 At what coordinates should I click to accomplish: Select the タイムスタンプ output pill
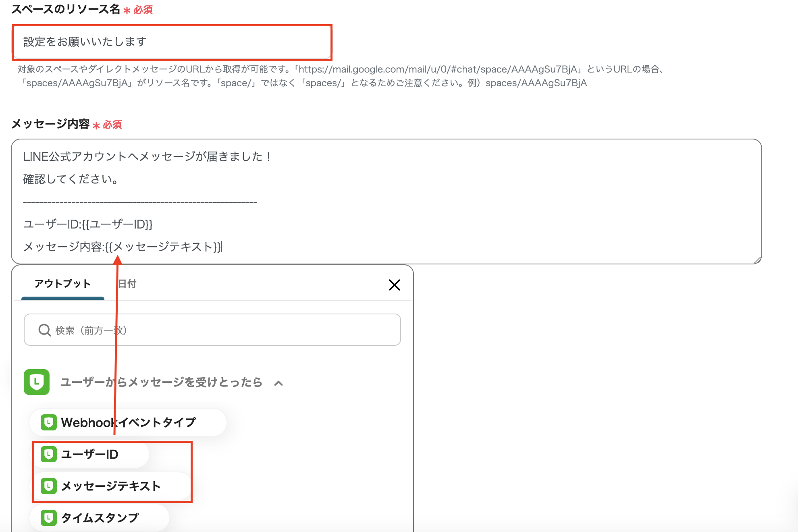(x=99, y=517)
